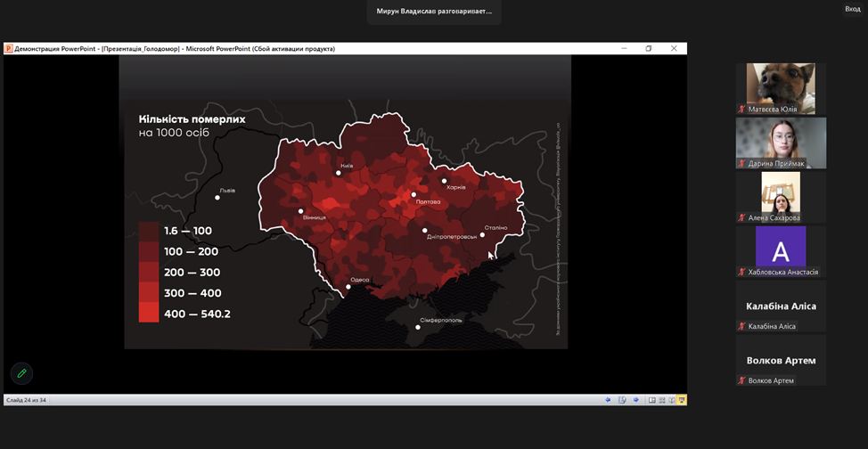Switch to Normal view in status bar

click(652, 400)
